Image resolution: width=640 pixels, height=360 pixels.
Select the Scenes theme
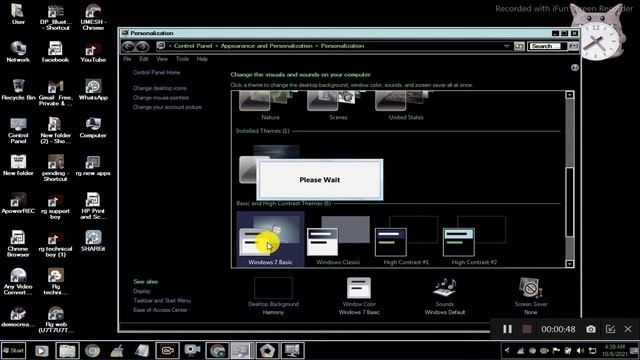338,106
